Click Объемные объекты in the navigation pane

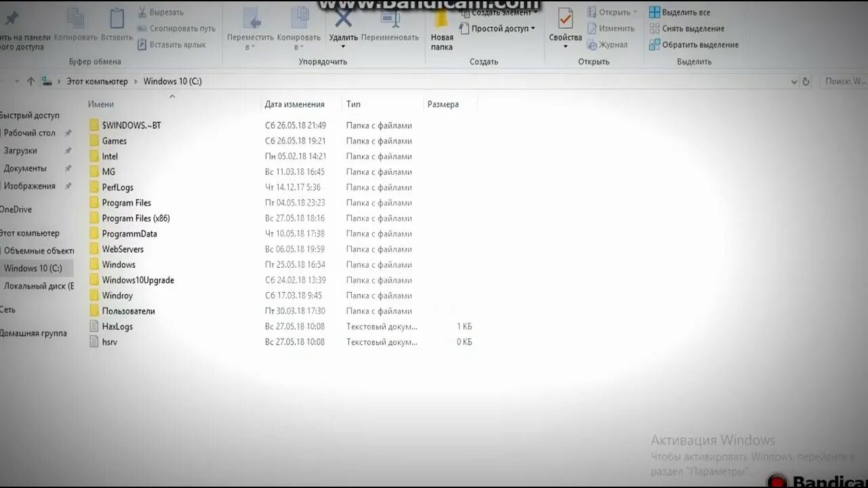coord(39,251)
